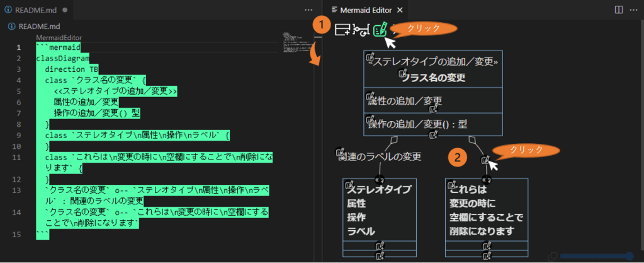The image size is (644, 263).
Task: Click edit icon on ステレオタイプの追加／変更 stereotype
Action: point(370,57)
